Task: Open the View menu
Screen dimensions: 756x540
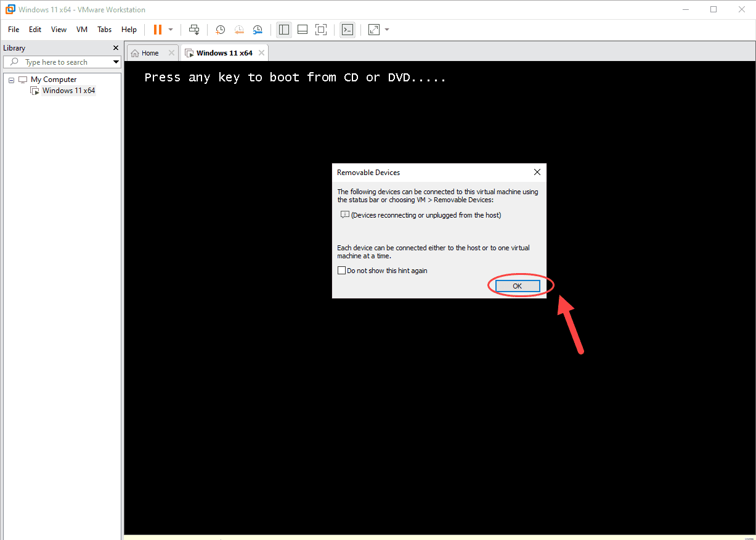Action: 59,30
